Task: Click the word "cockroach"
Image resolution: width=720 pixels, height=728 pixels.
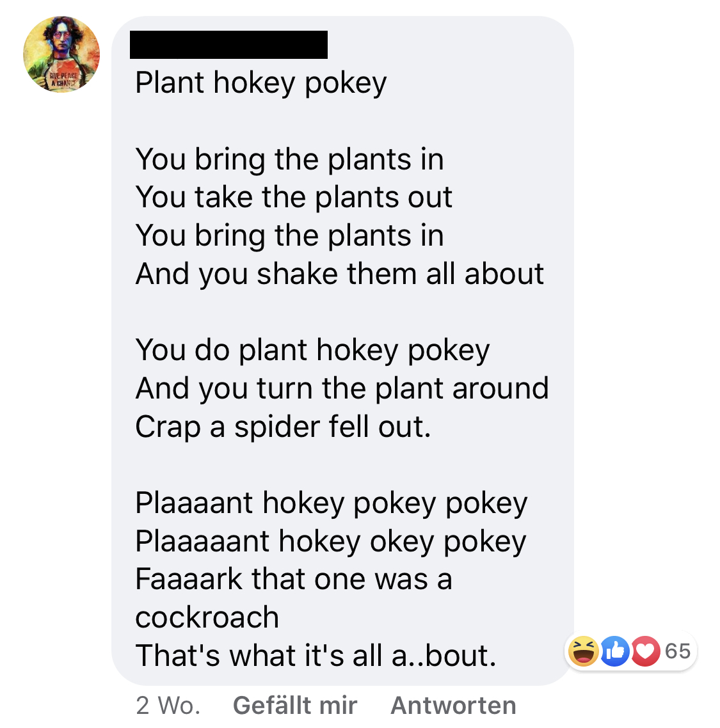Action: tap(207, 617)
